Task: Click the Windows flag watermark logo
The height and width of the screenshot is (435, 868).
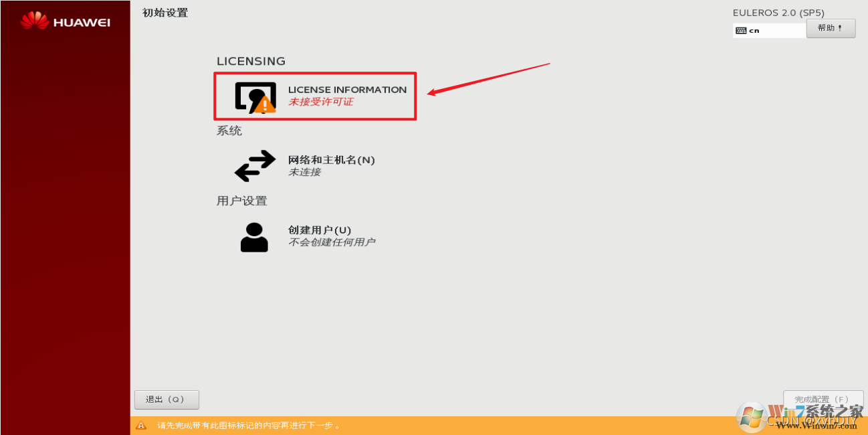Action: (x=752, y=417)
